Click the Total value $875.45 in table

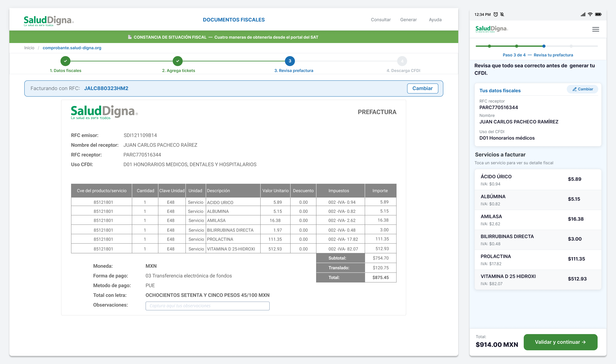coord(380,277)
